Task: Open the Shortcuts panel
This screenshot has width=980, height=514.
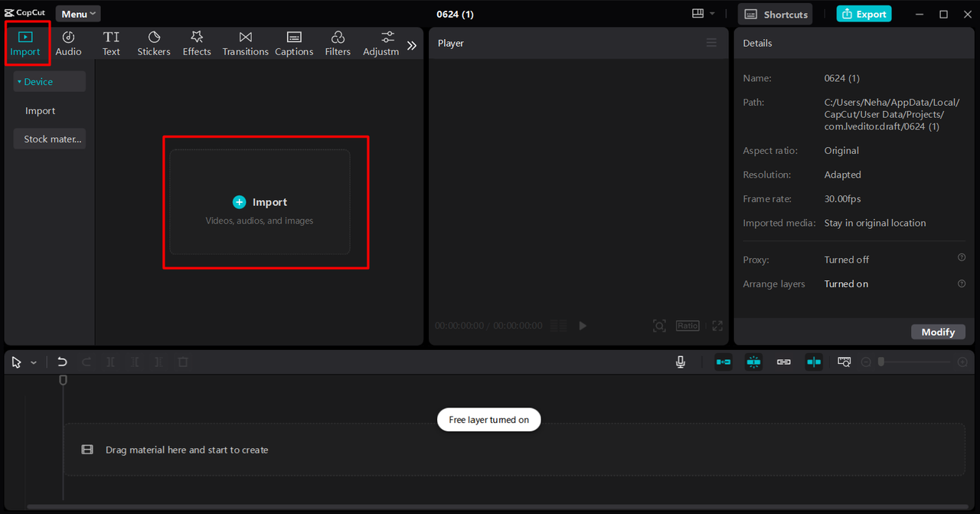Action: (x=776, y=14)
